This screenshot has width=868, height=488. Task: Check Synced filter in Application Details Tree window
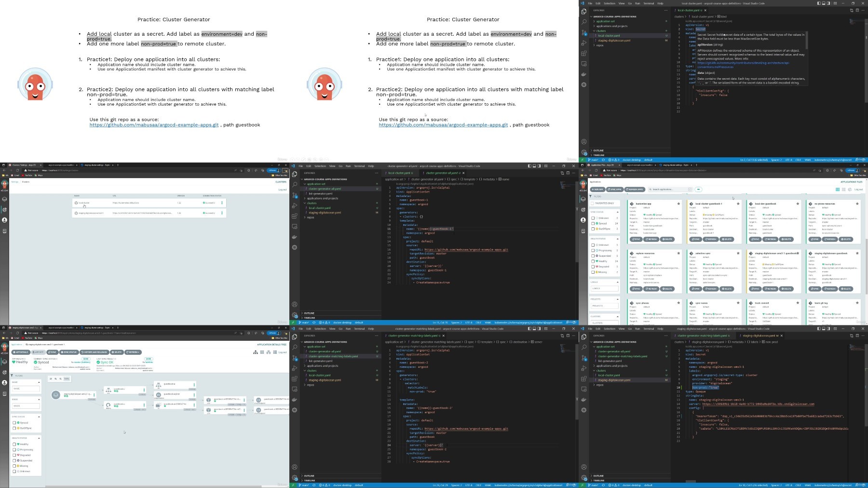pyautogui.click(x=15, y=423)
